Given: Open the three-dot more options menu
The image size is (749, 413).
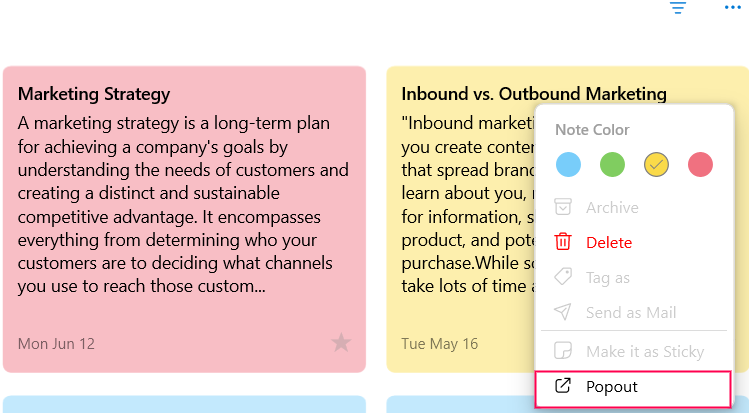Looking at the screenshot, I should click(732, 7).
